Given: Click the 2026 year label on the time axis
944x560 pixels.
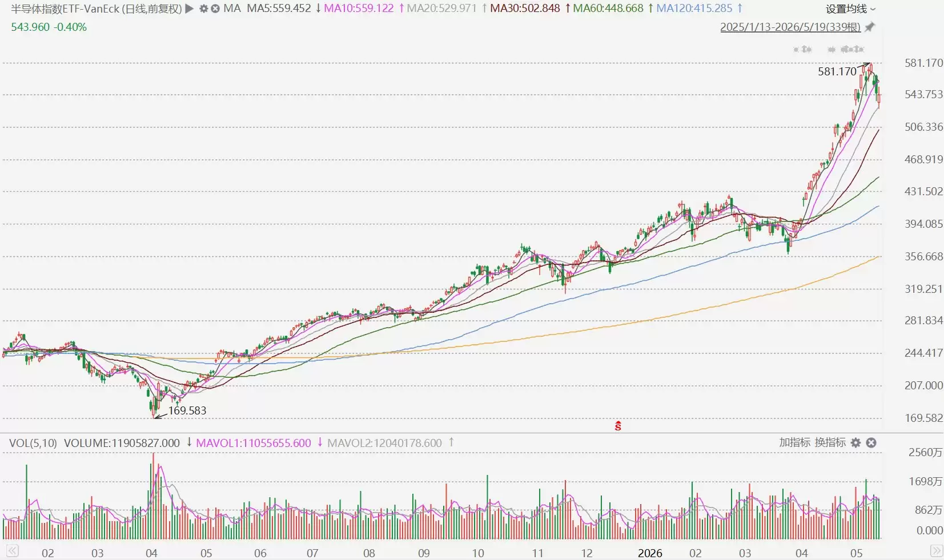Looking at the screenshot, I should pyautogui.click(x=650, y=553).
